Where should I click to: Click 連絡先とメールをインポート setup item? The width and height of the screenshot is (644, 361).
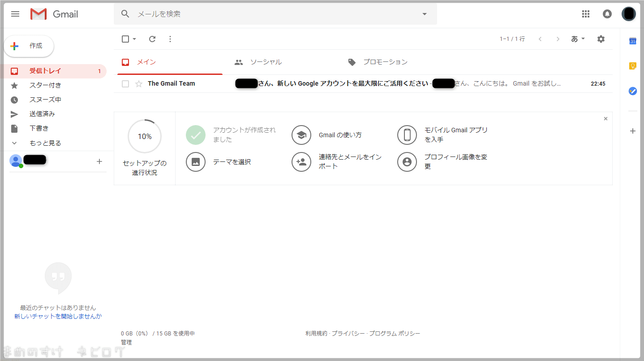coord(350,161)
